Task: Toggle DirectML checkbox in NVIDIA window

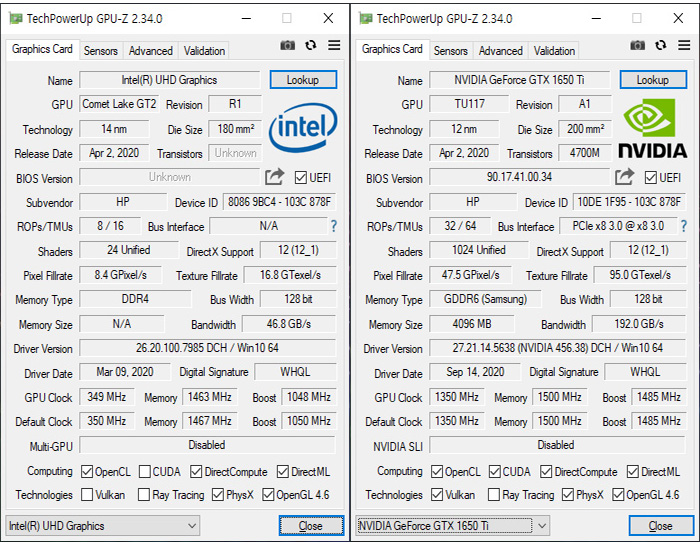Action: pyautogui.click(x=633, y=472)
